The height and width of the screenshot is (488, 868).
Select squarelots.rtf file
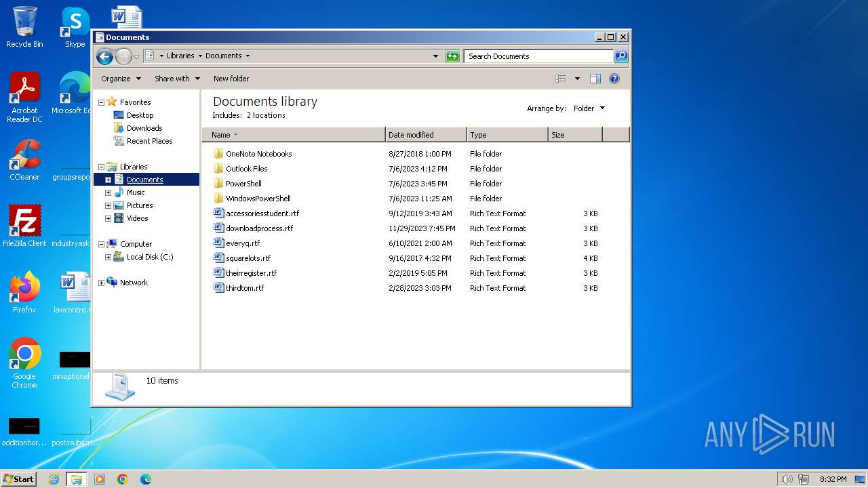pyautogui.click(x=248, y=258)
